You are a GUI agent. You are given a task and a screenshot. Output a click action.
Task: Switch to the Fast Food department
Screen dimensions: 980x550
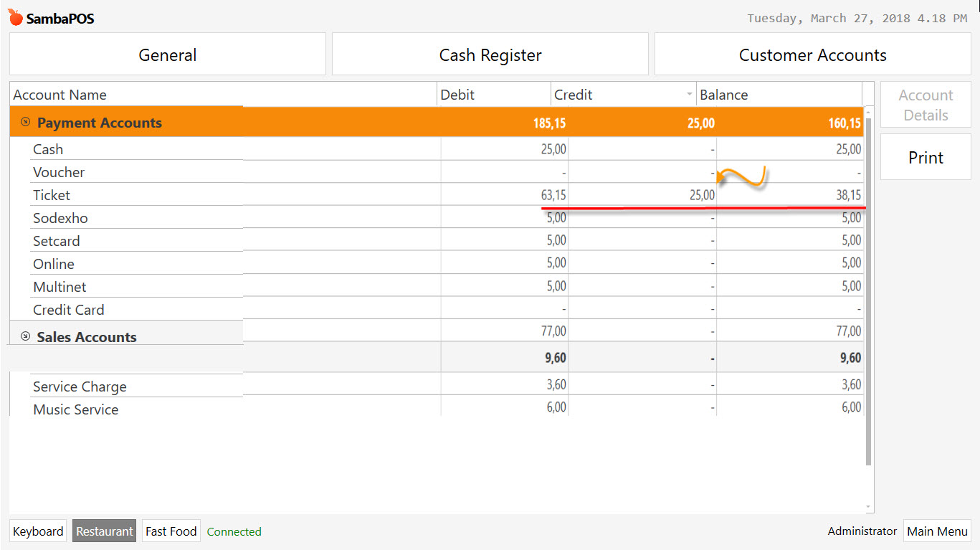(x=171, y=531)
